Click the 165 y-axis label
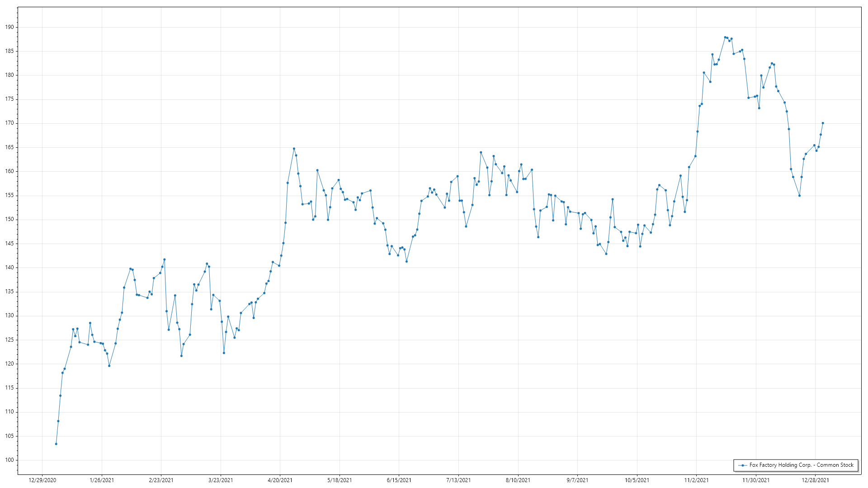868x488 pixels. [x=9, y=147]
